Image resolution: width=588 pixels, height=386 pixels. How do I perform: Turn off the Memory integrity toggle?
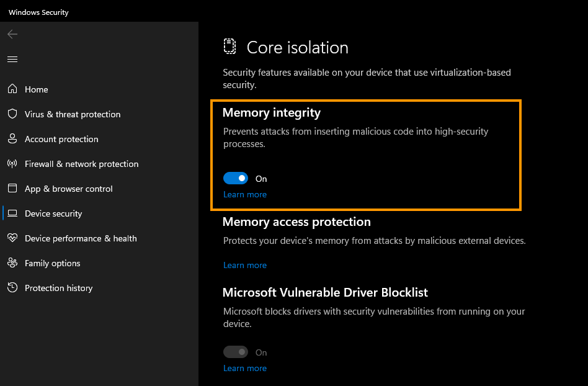click(x=236, y=178)
